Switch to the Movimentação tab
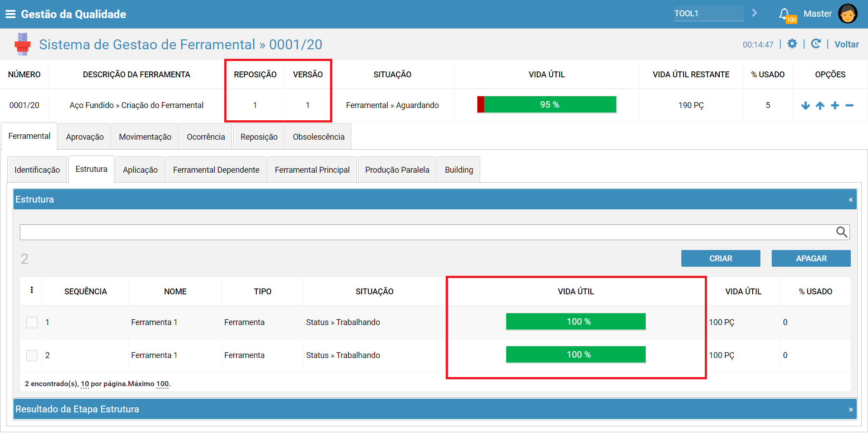 (x=145, y=137)
